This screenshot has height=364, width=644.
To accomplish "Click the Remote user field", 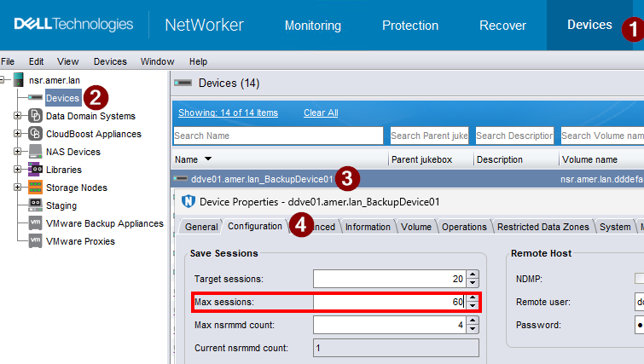I will click(639, 302).
